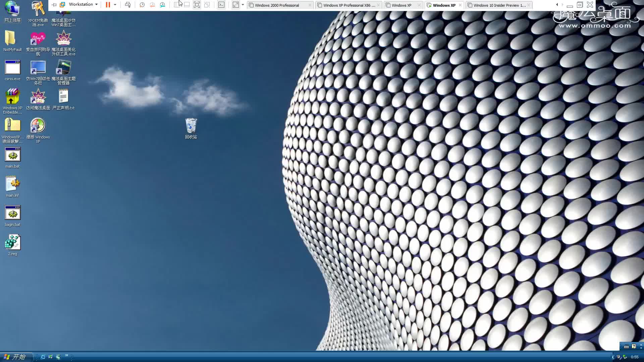Viewport: 644px width, 362px height.
Task: Open the snapshot manager icon
Action: [163, 5]
